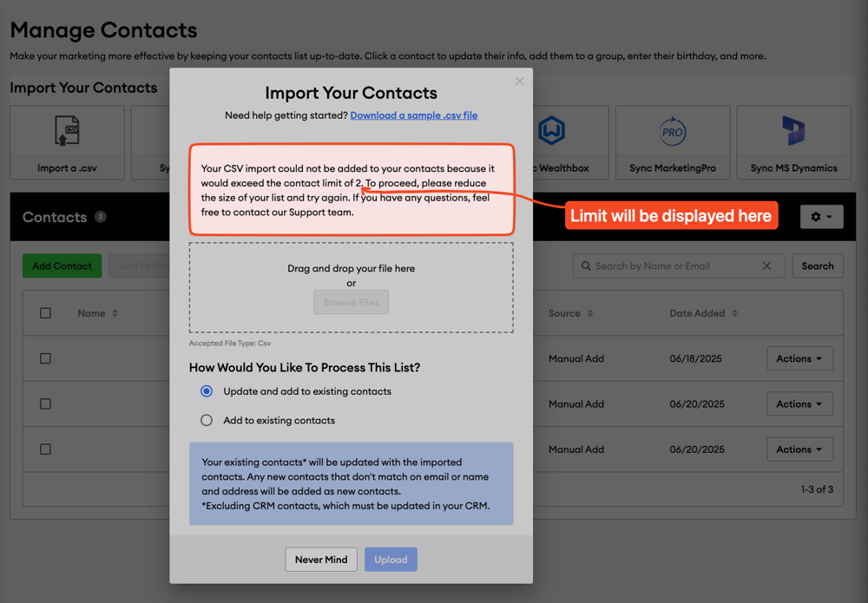
Task: Dismiss the import dialog with Never Mind
Action: 321,559
